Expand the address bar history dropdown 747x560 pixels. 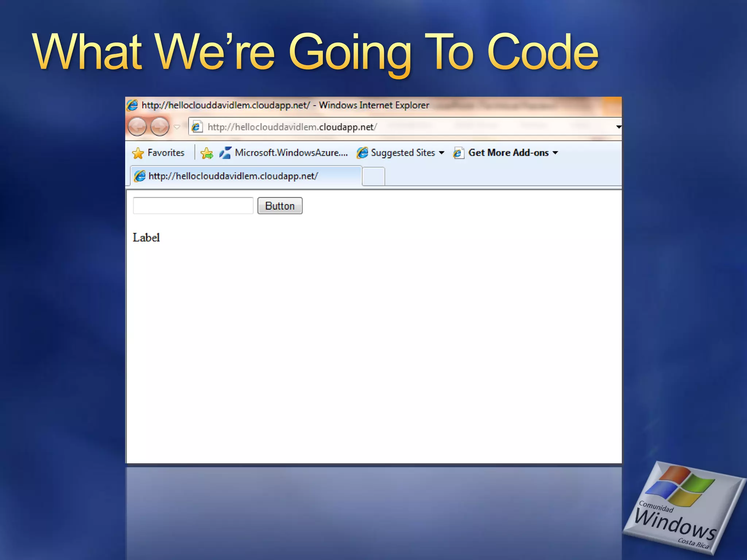pos(618,127)
